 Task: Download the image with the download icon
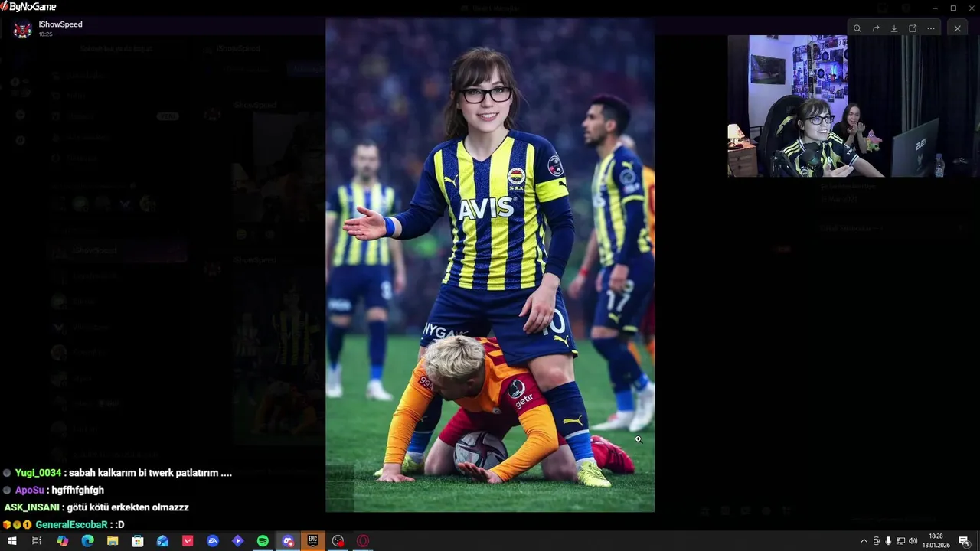click(894, 28)
